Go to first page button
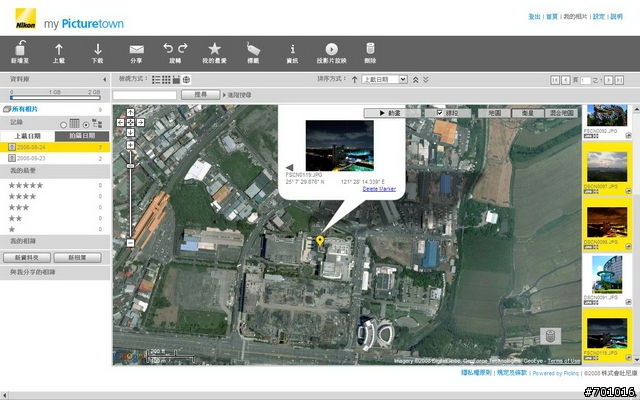Viewport: 640px width, 400px height. point(555,80)
